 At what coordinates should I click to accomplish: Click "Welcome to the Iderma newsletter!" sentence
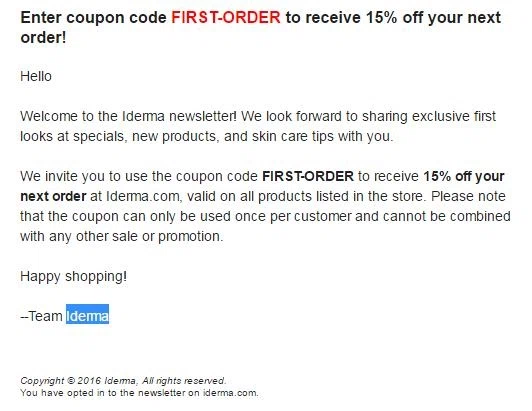(128, 116)
